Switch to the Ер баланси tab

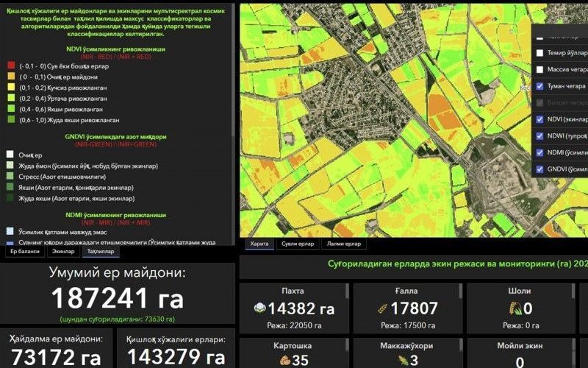click(x=25, y=251)
